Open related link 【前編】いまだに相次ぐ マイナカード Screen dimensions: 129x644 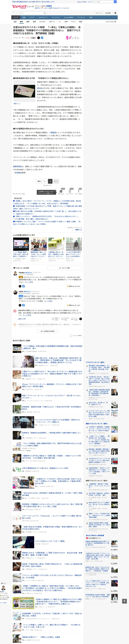(47, 202)
